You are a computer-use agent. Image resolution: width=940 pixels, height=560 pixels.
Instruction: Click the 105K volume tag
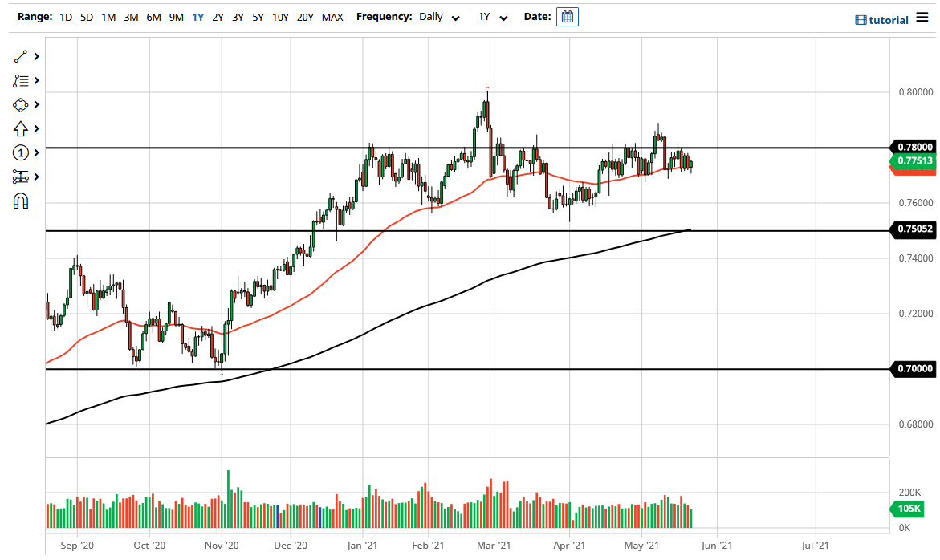[909, 509]
